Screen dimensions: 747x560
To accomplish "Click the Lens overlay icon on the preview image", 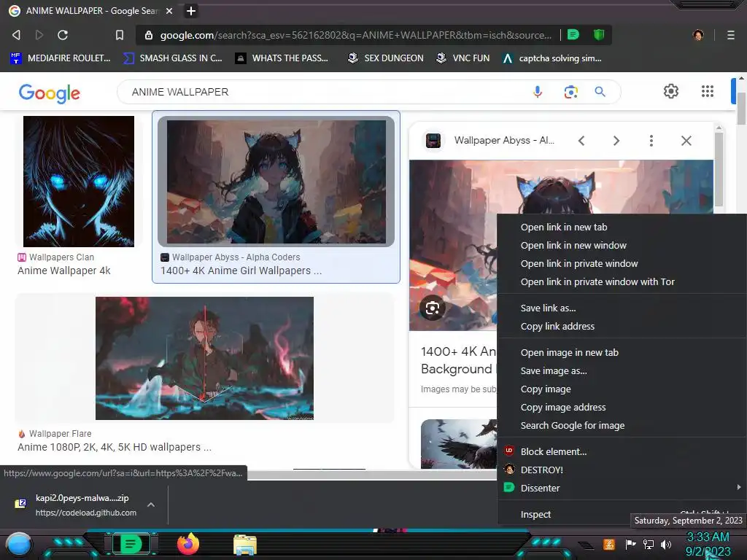I will (x=433, y=308).
